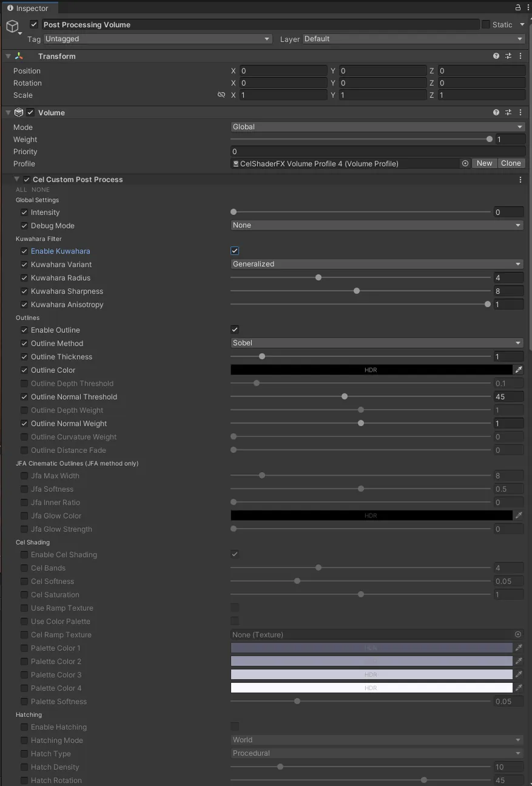Viewport: 532px width, 786px height.
Task: Click the Outline Thickness slider handle
Action: coord(262,357)
